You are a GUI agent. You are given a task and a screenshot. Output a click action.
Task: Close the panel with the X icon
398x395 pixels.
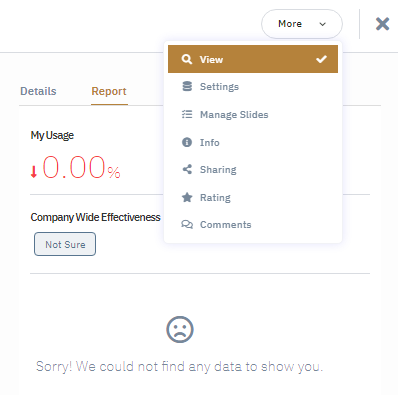tap(382, 24)
